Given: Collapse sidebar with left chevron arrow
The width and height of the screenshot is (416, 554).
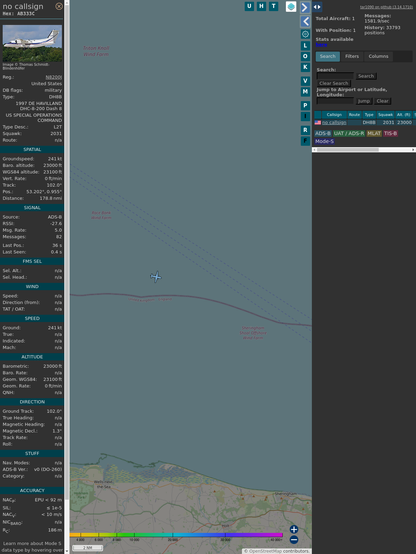Looking at the screenshot, I should (305, 22).
